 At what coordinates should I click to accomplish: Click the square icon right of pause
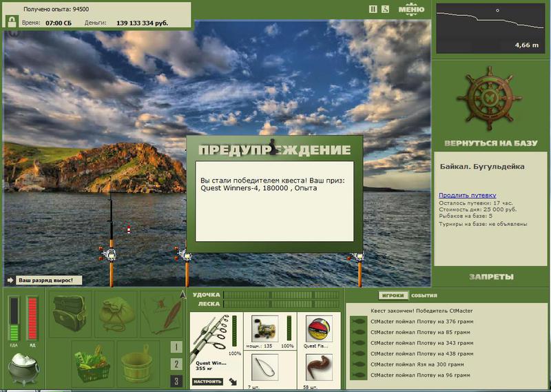[x=385, y=10]
